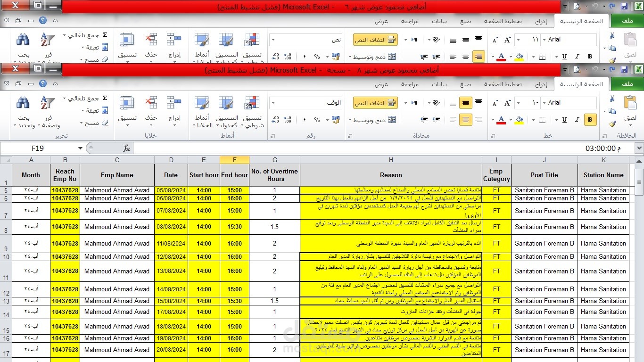The image size is (644, 362).
Task: Click the Borders icon in the month 8 window
Action: point(543,120)
